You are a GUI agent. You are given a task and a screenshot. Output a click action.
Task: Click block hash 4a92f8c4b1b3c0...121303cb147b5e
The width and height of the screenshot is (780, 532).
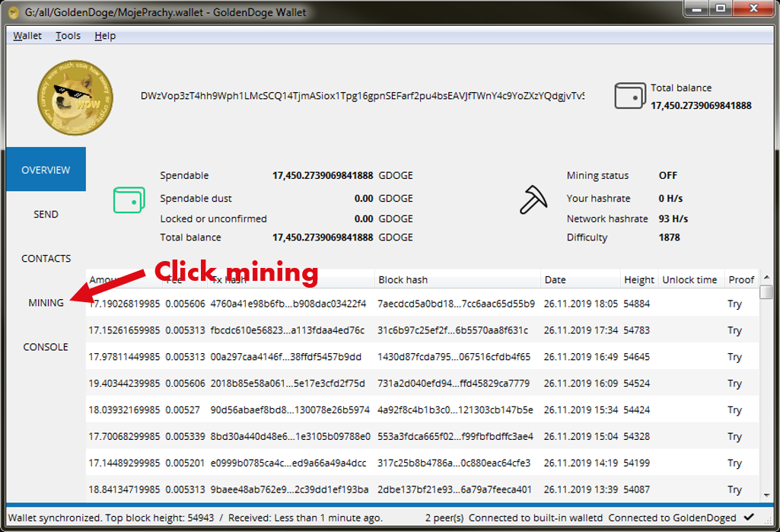point(455,409)
